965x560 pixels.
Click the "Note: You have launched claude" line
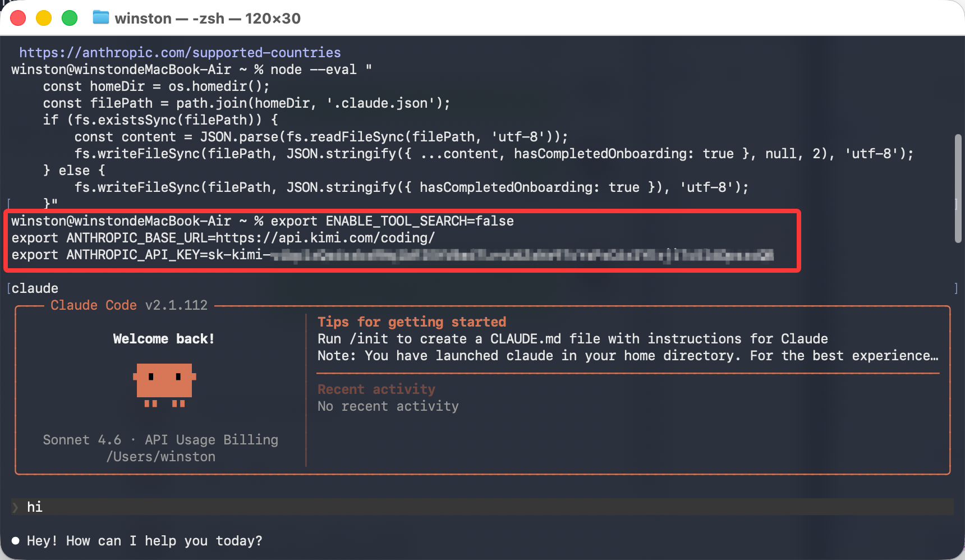point(628,356)
